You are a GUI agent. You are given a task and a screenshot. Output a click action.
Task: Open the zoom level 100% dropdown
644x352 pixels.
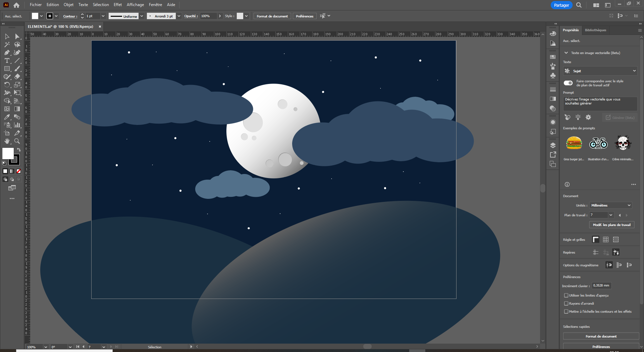coord(46,347)
